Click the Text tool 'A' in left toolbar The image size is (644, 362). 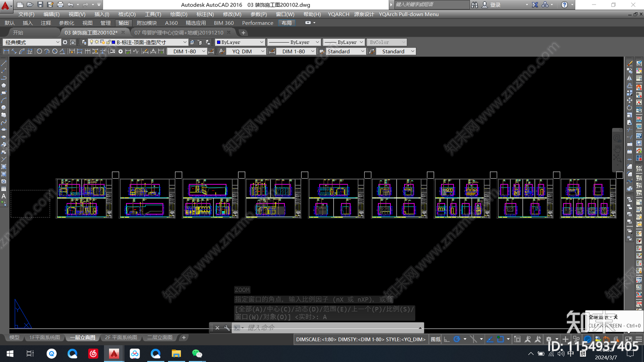click(4, 196)
